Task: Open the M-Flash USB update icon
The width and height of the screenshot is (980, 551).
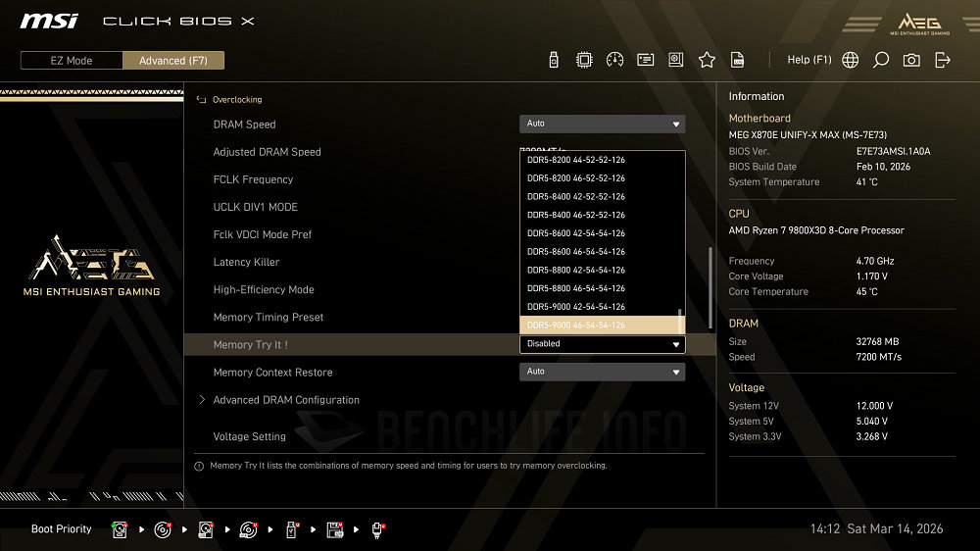Action: click(553, 60)
